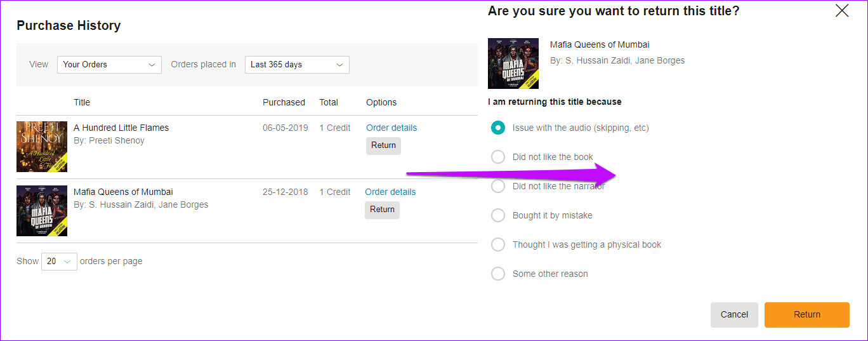Select 'Bought it by mistake' radio button
868x341 pixels.
point(498,215)
